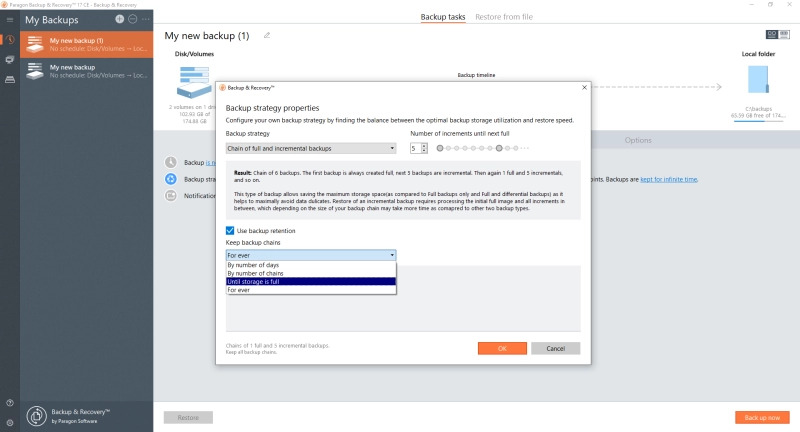Open the backup history clock sidebar icon
800x432 pixels.
click(x=10, y=39)
